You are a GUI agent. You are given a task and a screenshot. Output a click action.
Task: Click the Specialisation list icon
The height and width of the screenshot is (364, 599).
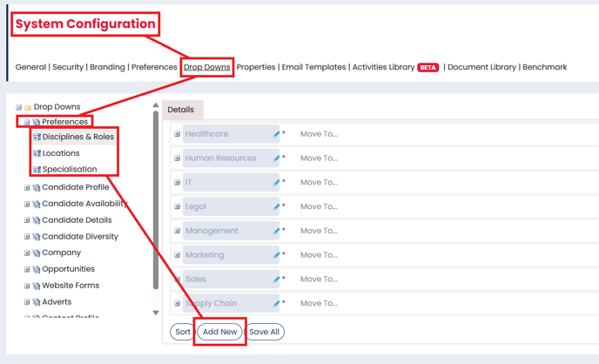[x=37, y=169]
